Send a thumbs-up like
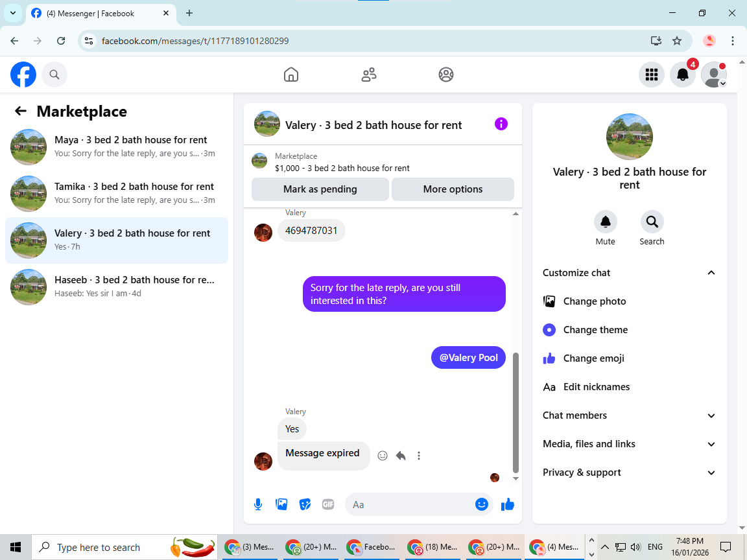The image size is (747, 560). [x=508, y=504]
